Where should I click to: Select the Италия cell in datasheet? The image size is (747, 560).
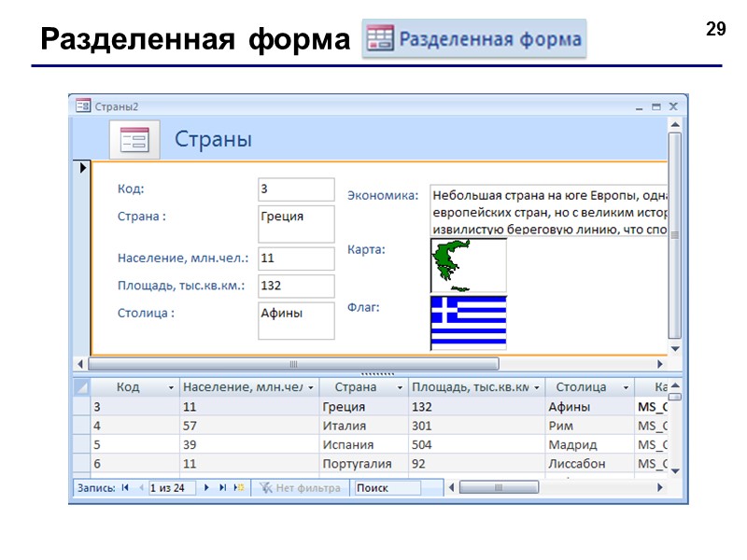point(363,426)
